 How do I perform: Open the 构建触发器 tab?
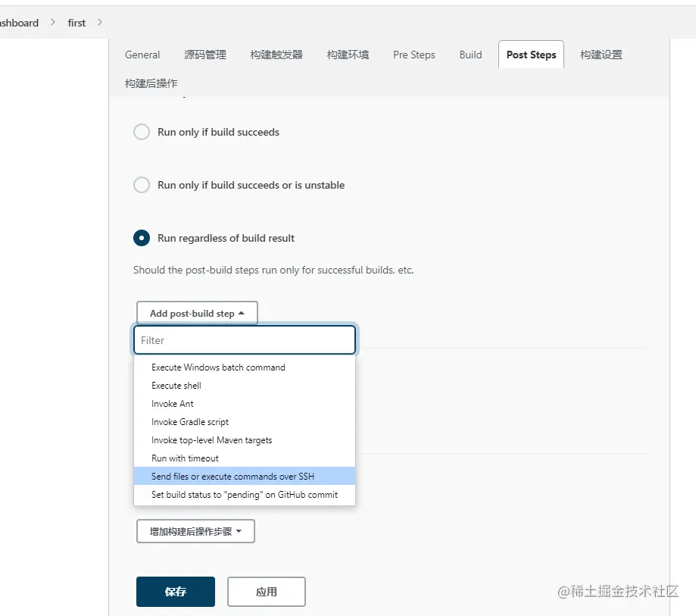click(x=276, y=55)
